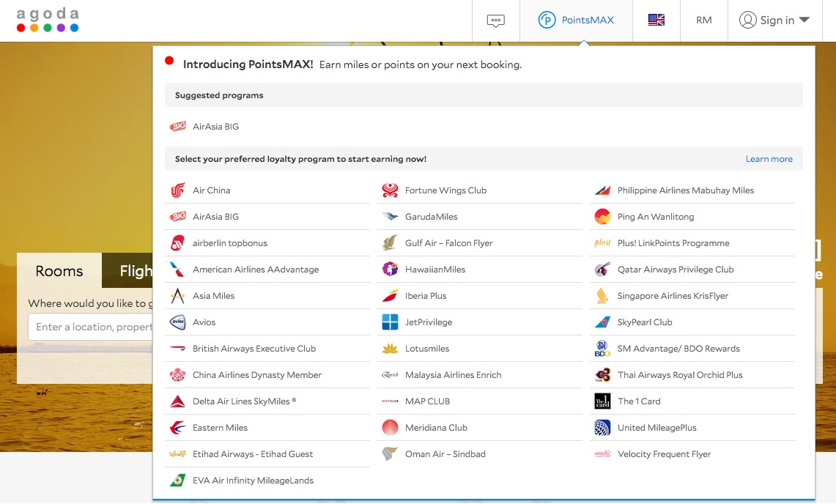Expand the Sign in dropdown arrow
This screenshot has width=836, height=504.
point(804,20)
